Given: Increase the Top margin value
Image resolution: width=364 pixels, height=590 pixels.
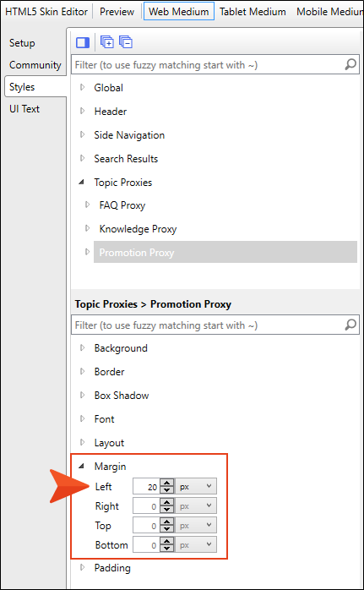Looking at the screenshot, I should coord(167,522).
